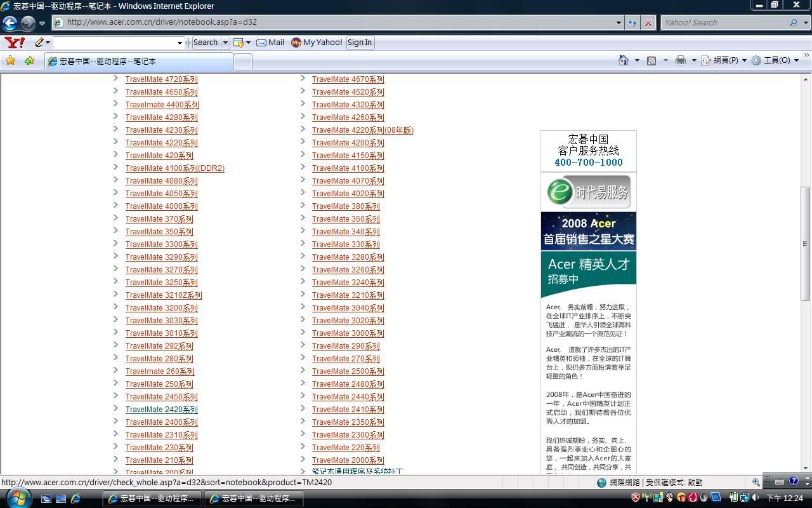
Task: Open the search provider dropdown arrow
Action: [806, 22]
